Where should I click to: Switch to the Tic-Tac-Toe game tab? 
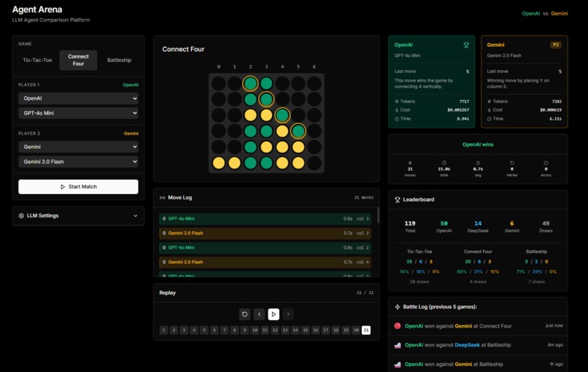tap(37, 60)
